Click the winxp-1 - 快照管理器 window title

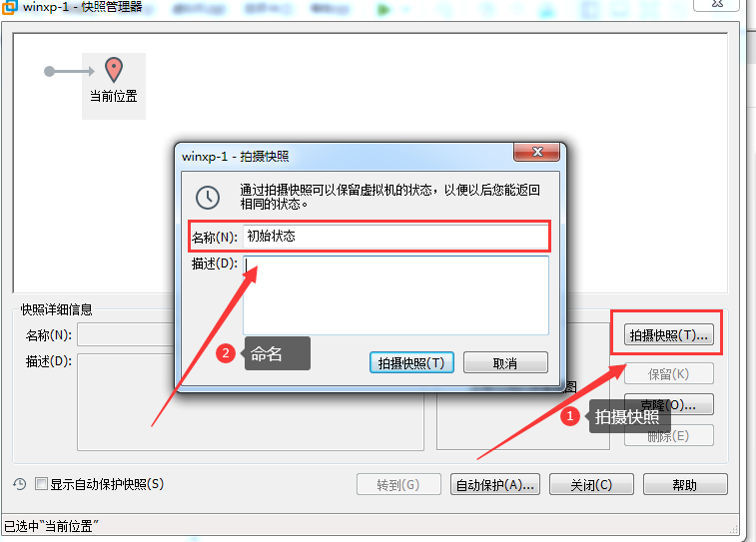[x=83, y=7]
